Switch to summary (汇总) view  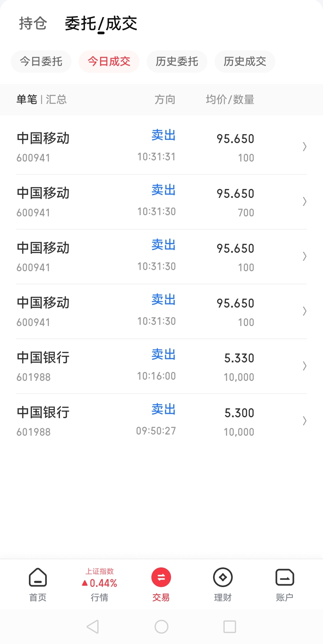[x=56, y=100]
